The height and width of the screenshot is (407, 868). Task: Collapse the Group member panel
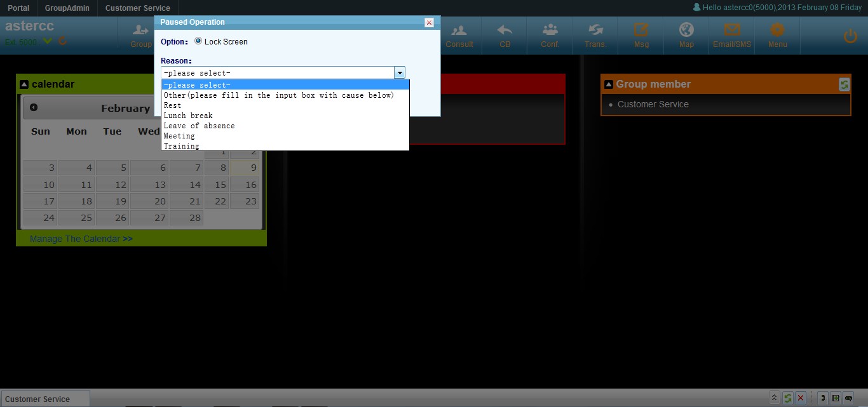608,84
